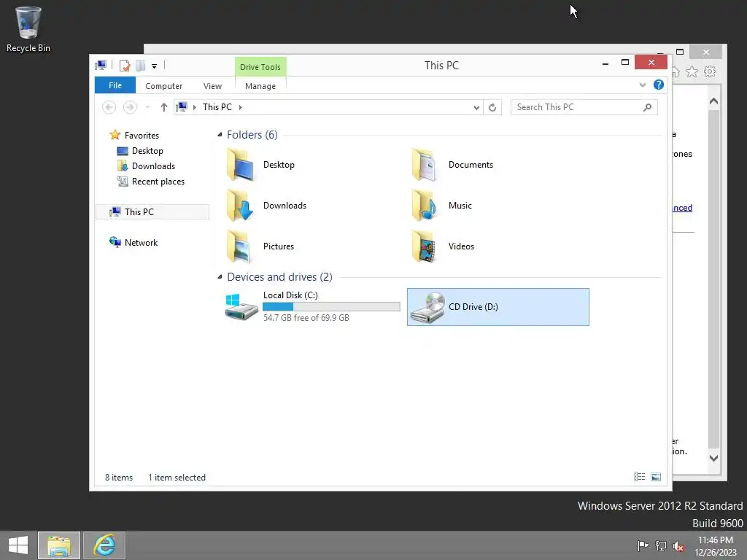
Task: Open Action Center flag tray icon
Action: (643, 545)
